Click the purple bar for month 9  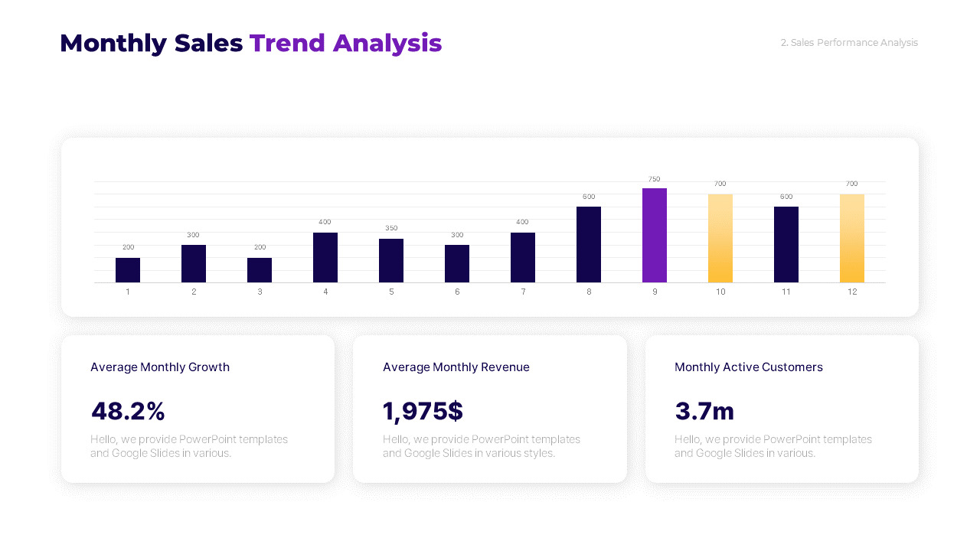pyautogui.click(x=655, y=236)
